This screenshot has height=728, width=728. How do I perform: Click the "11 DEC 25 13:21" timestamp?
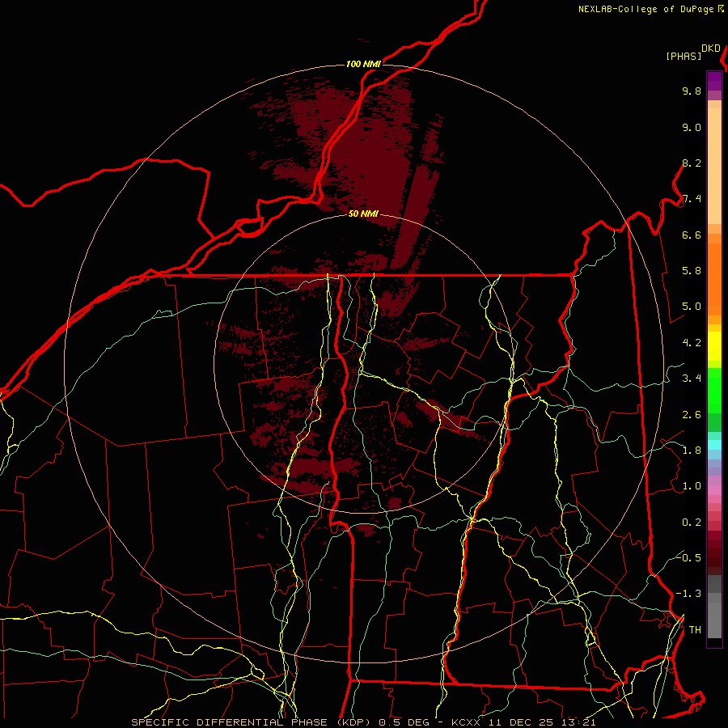(x=540, y=722)
